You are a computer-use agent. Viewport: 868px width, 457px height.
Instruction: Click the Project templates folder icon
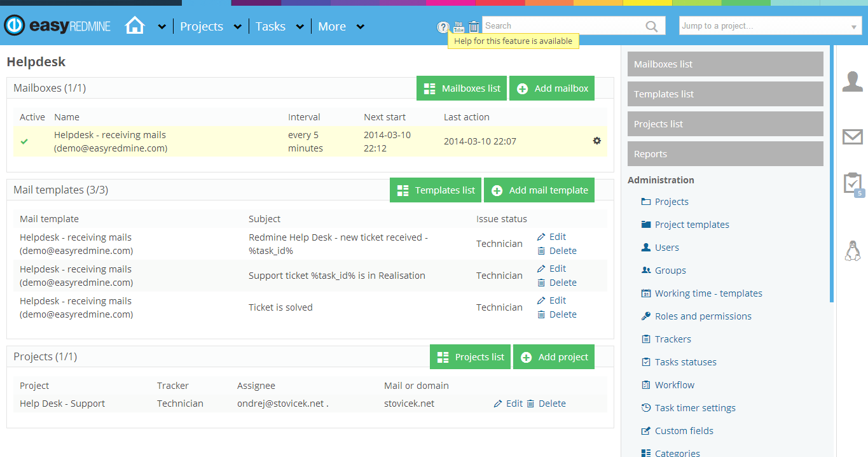tap(646, 225)
